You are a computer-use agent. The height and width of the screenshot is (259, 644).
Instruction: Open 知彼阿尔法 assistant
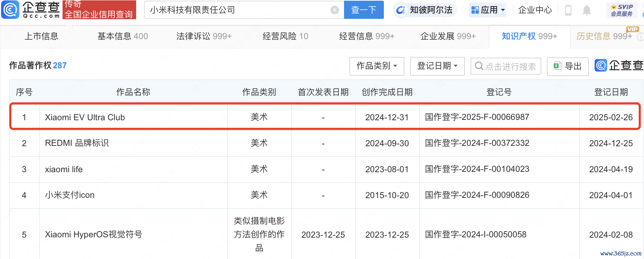(x=424, y=10)
